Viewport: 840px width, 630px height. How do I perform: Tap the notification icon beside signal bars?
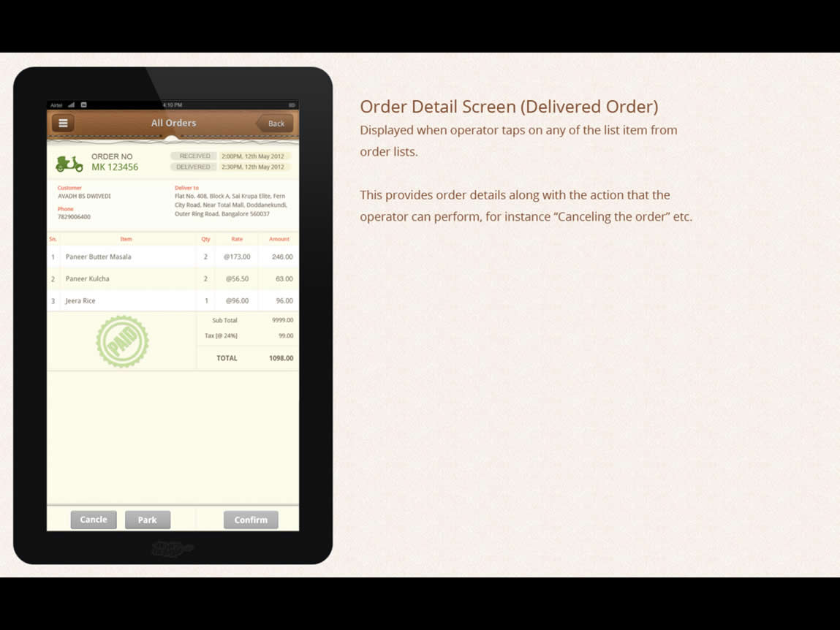click(83, 105)
